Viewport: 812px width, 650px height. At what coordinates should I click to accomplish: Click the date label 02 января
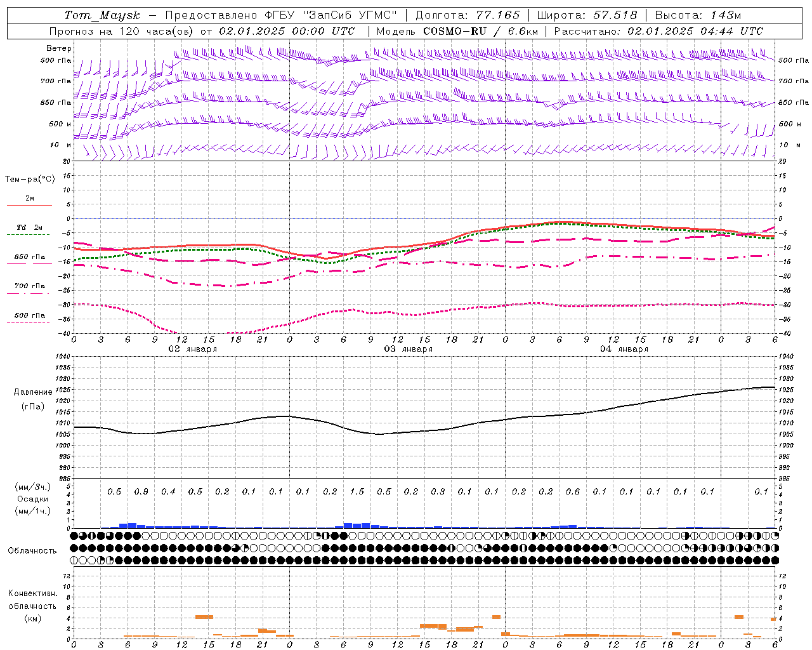coord(193,349)
